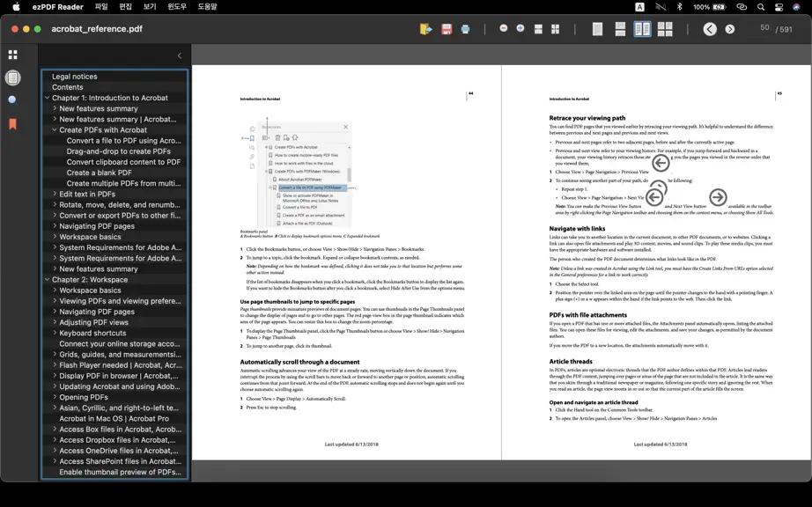Viewport: 812px width, 507px height.
Task: Click the open file folder icon
Action: (425, 29)
